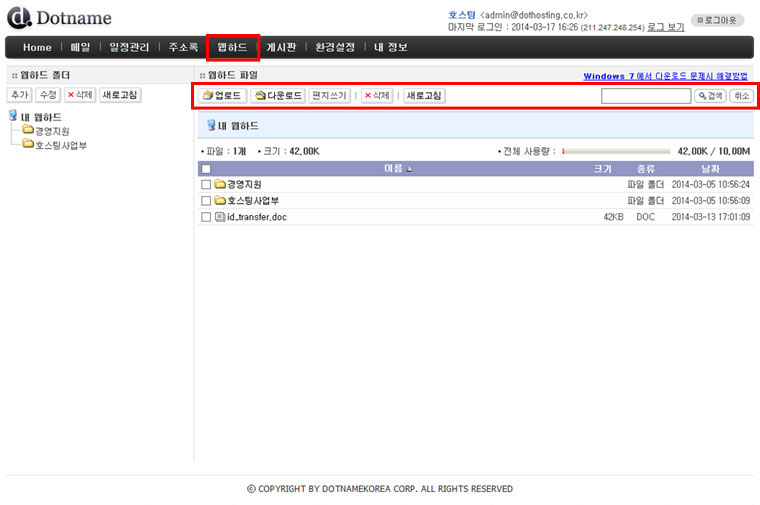
Task: Check the box for the 호스팅사업부 folder row
Action: [206, 201]
